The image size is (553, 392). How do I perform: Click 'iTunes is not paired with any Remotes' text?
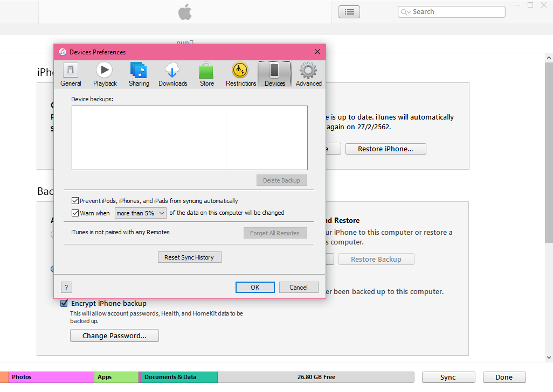pyautogui.click(x=120, y=232)
